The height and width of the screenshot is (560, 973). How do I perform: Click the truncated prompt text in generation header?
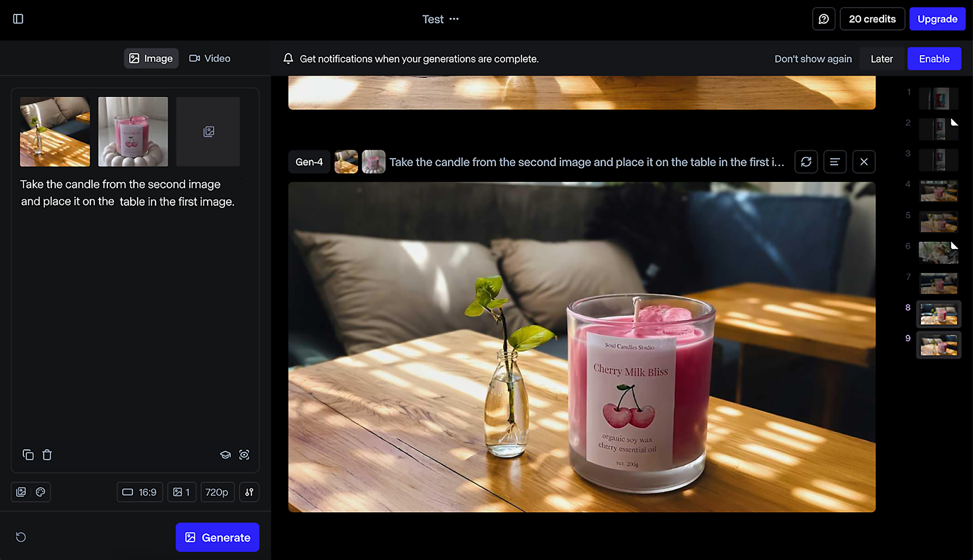[x=587, y=162]
